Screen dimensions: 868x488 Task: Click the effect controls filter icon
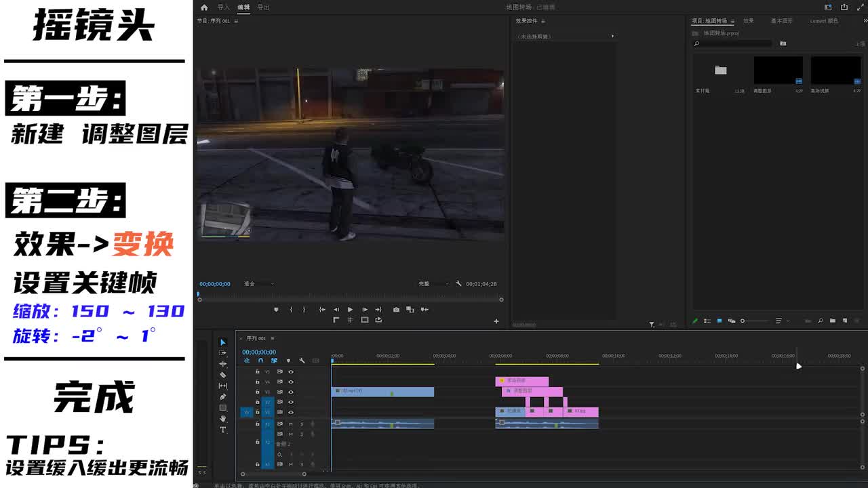(652, 325)
